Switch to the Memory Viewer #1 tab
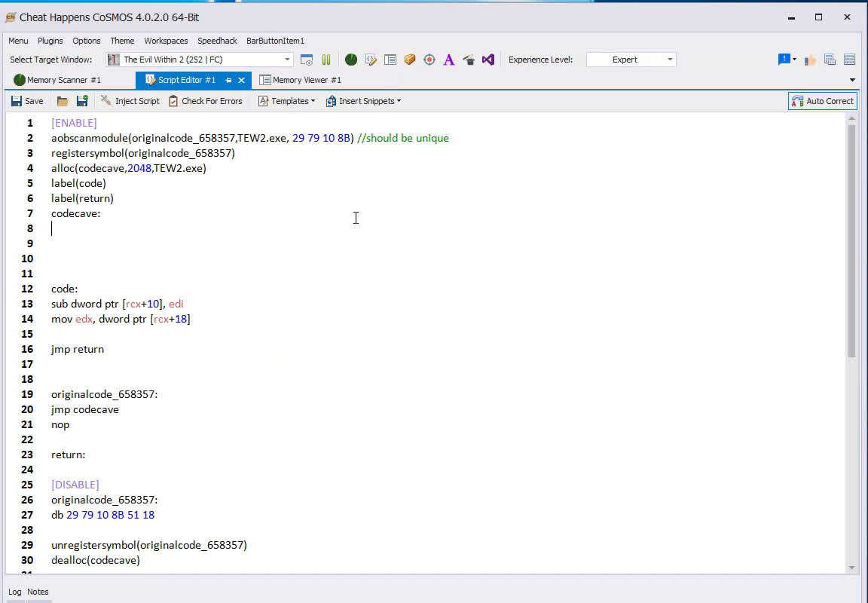868x603 pixels. pyautogui.click(x=301, y=81)
